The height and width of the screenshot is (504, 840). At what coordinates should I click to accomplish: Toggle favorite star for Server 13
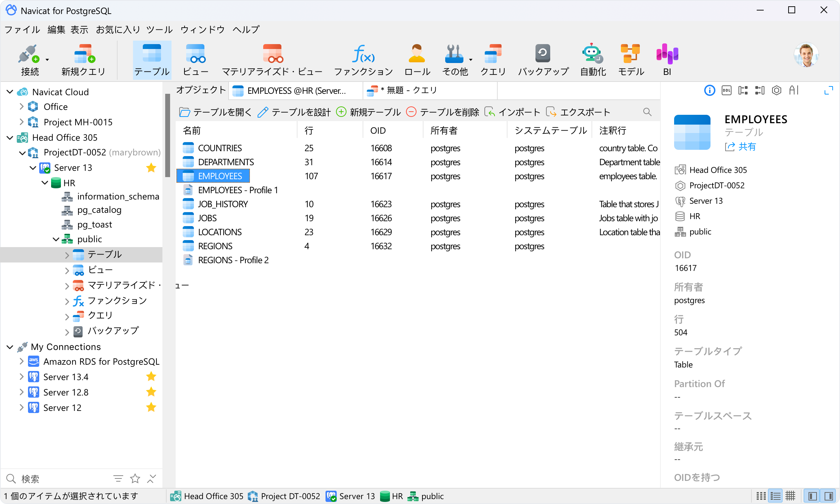click(x=151, y=168)
